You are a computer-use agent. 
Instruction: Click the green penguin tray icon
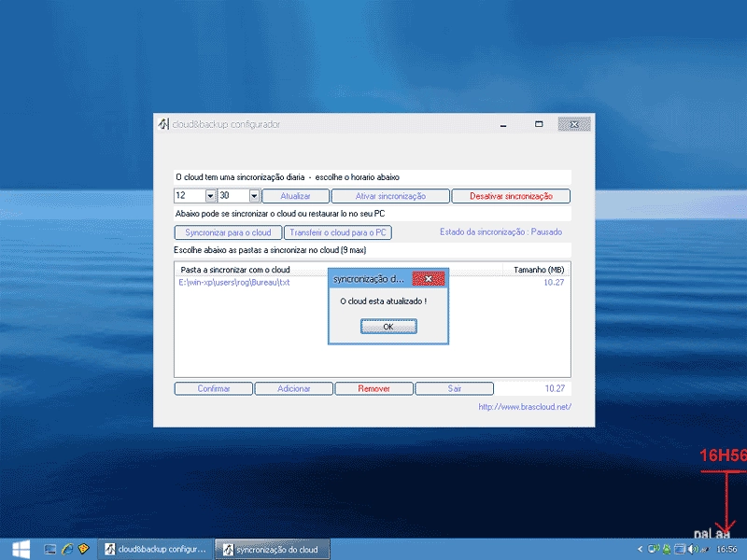[x=667, y=549]
